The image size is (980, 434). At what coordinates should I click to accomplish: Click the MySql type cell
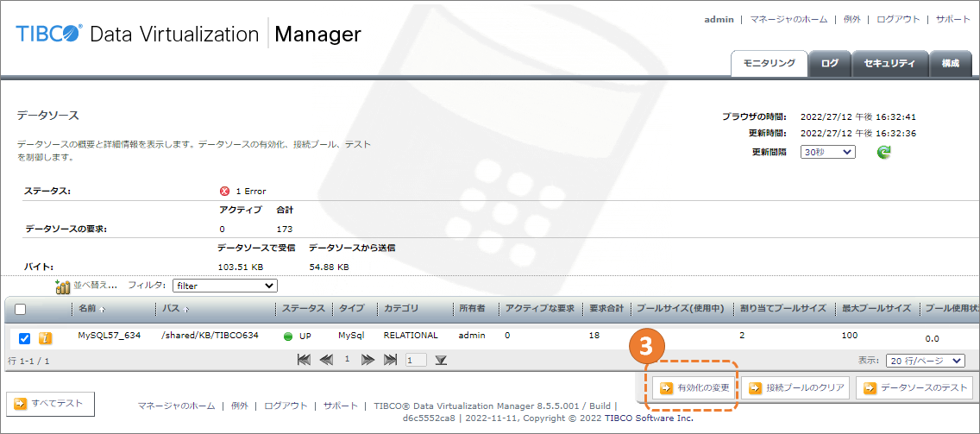[352, 335]
